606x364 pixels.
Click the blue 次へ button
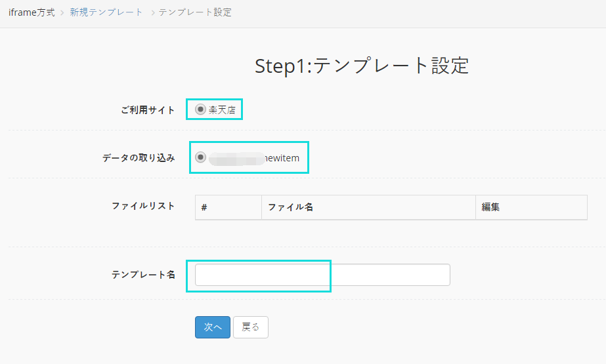pyautogui.click(x=213, y=327)
